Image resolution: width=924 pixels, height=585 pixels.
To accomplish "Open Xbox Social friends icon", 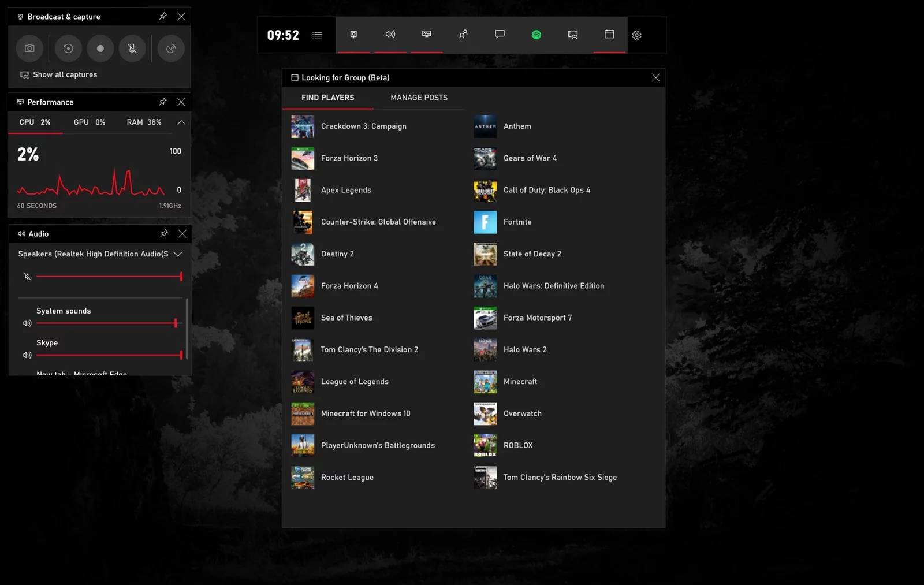I will (x=463, y=35).
